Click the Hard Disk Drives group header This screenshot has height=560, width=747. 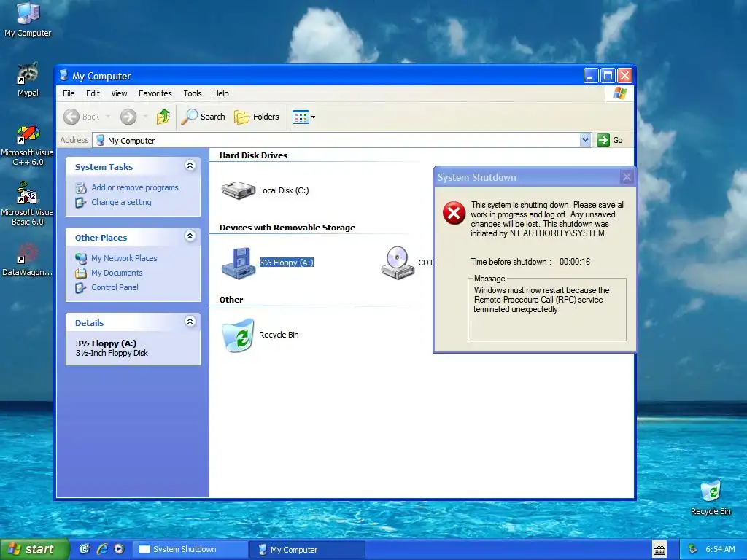pos(253,155)
